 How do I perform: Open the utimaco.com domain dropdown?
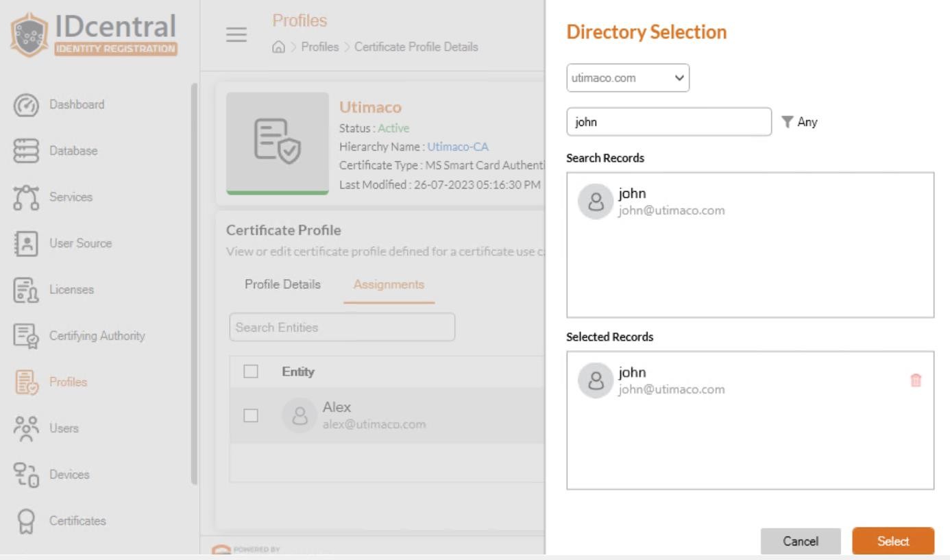pyautogui.click(x=628, y=78)
